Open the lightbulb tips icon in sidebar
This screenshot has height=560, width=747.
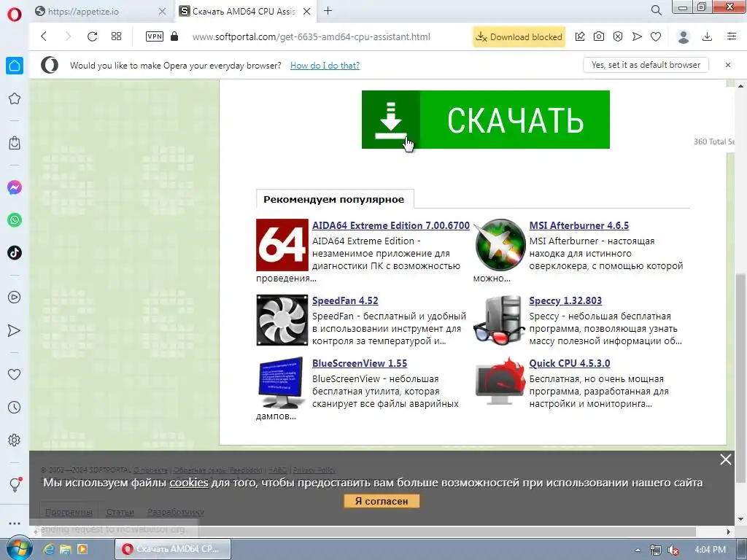[x=15, y=484]
